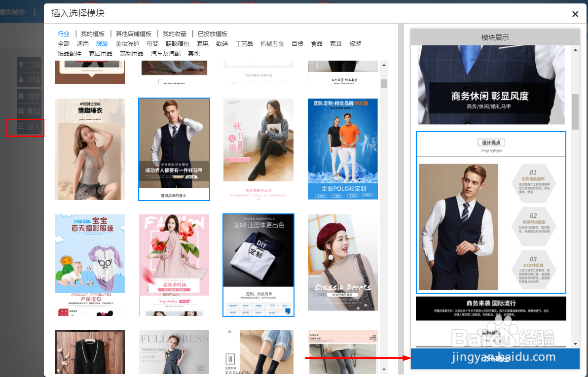Click the highlighted 设计亮点 module preview
This screenshot has height=377, width=588.
pos(491,212)
